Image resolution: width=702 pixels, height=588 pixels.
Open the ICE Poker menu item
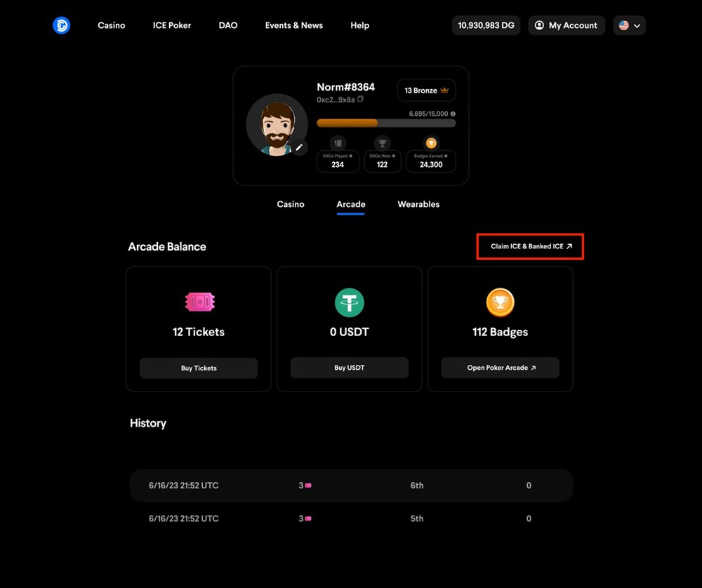[x=172, y=25]
